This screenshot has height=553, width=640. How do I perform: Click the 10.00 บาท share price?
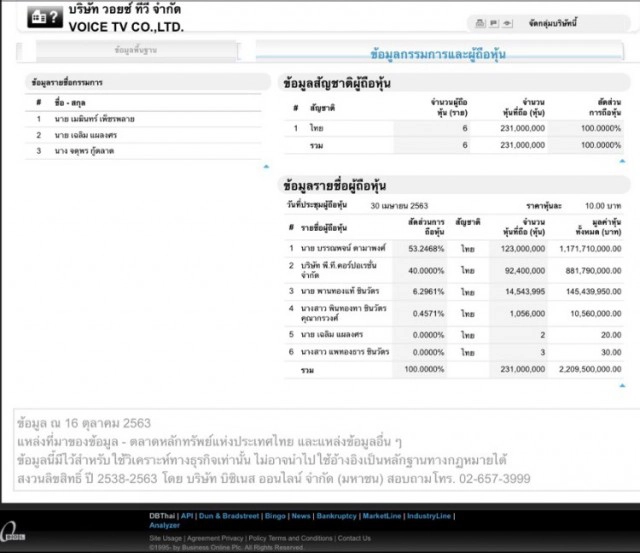tap(603, 206)
